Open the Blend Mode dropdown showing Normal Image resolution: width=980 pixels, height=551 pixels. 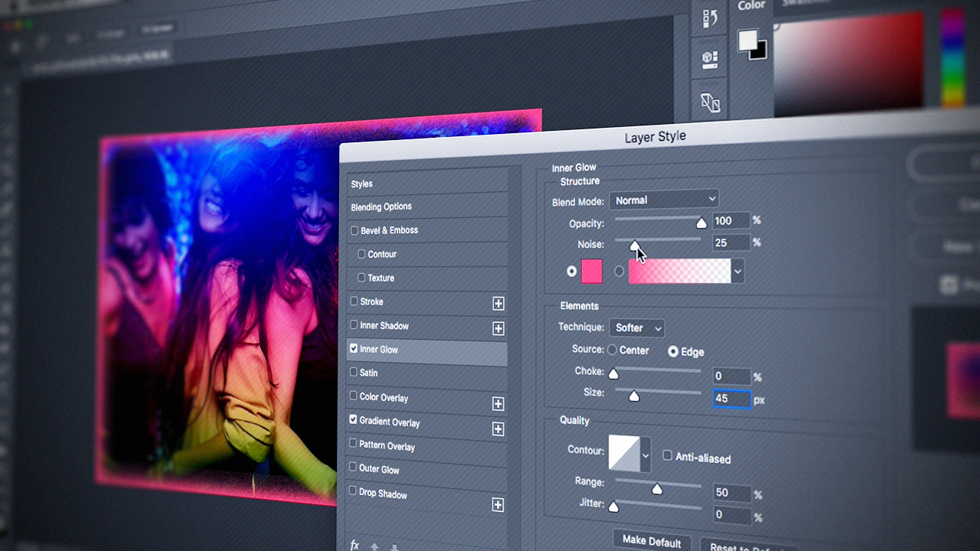pyautogui.click(x=664, y=200)
